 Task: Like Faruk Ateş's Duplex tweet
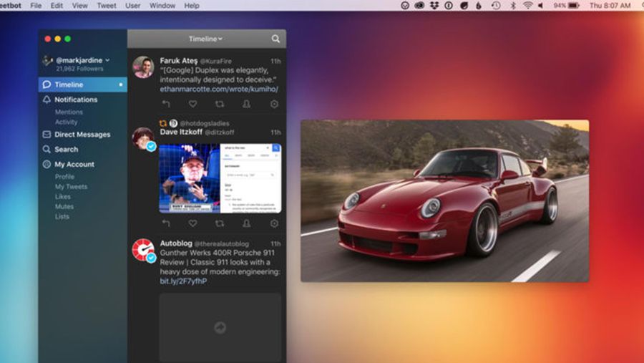click(x=192, y=104)
